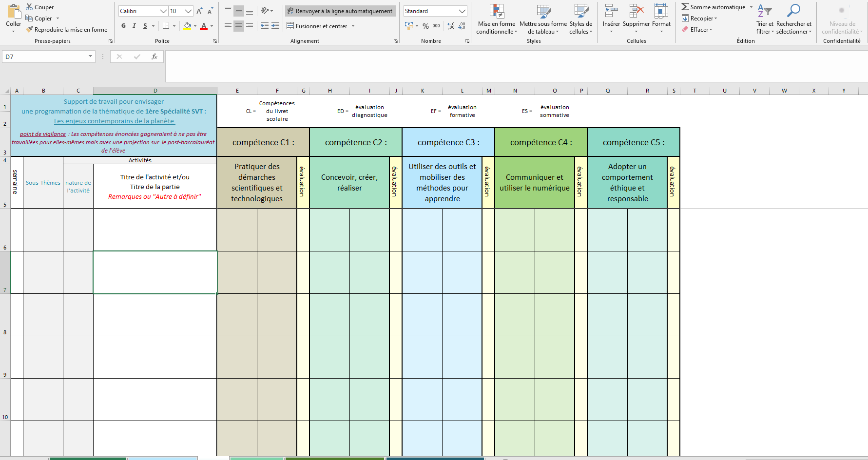Toggle bold formatting (G)

[x=123, y=26]
